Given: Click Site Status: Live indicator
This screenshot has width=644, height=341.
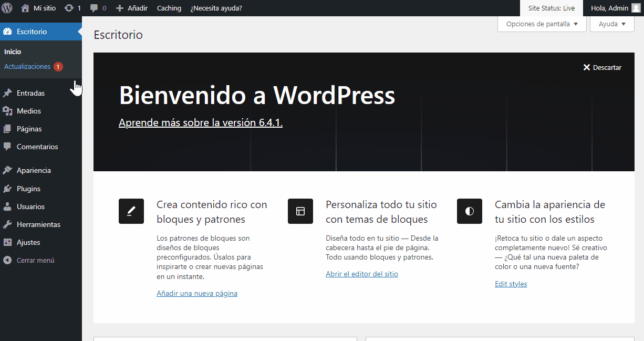Looking at the screenshot, I should [x=552, y=8].
